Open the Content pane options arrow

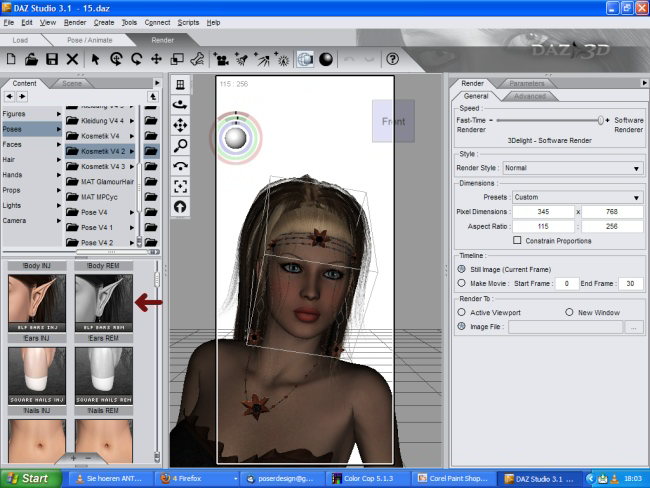157,83
